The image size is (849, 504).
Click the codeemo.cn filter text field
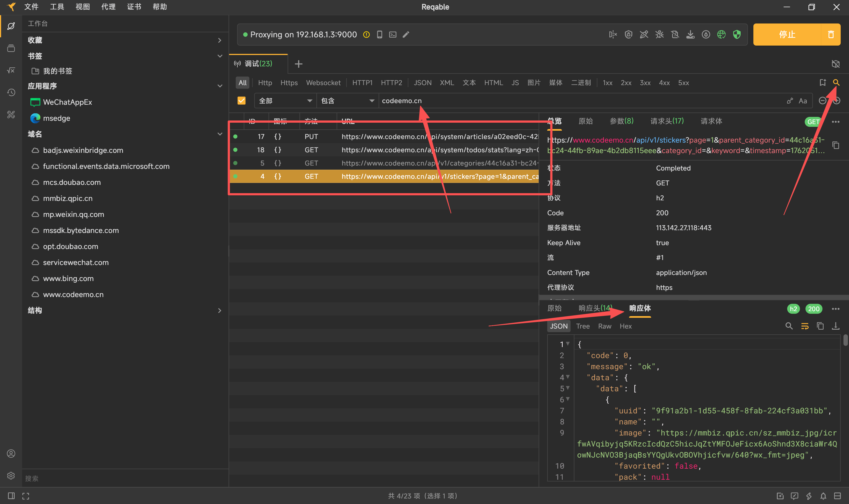[x=577, y=101]
